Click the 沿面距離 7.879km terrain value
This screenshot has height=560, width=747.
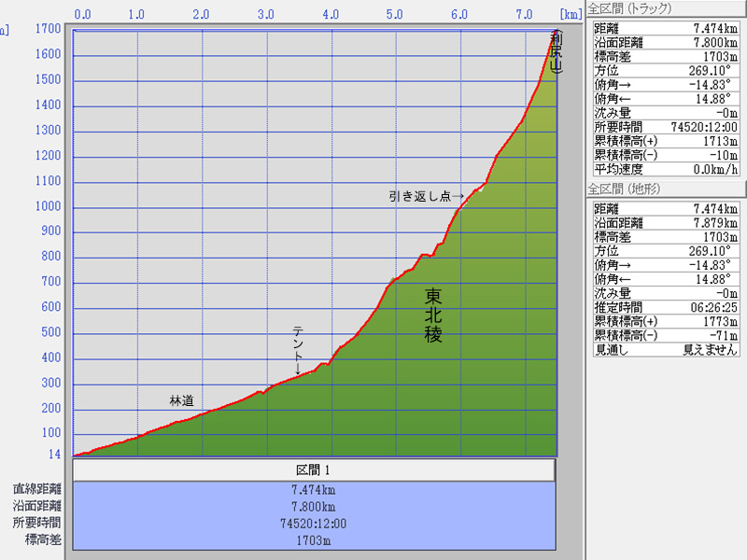pos(712,223)
